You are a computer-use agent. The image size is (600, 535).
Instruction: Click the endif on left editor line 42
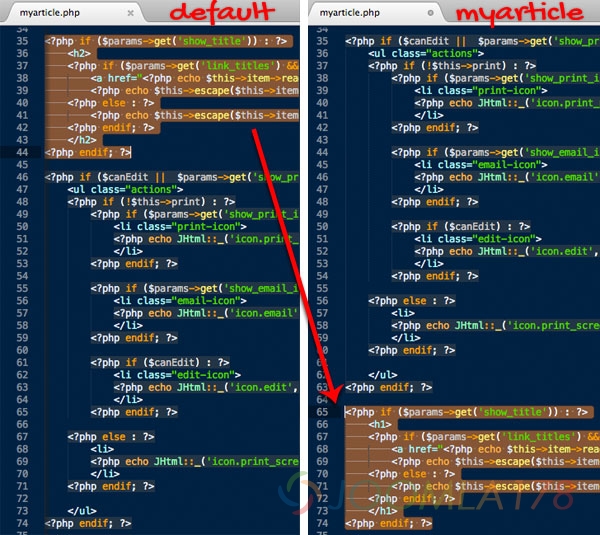116,128
